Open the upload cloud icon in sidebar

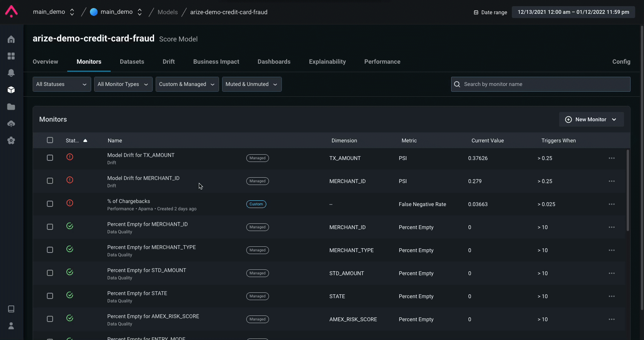(x=11, y=124)
